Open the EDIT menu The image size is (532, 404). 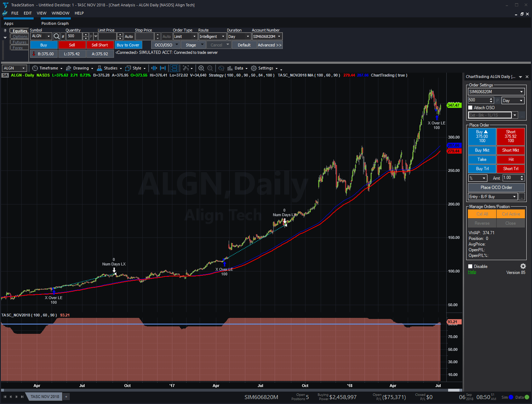point(28,13)
